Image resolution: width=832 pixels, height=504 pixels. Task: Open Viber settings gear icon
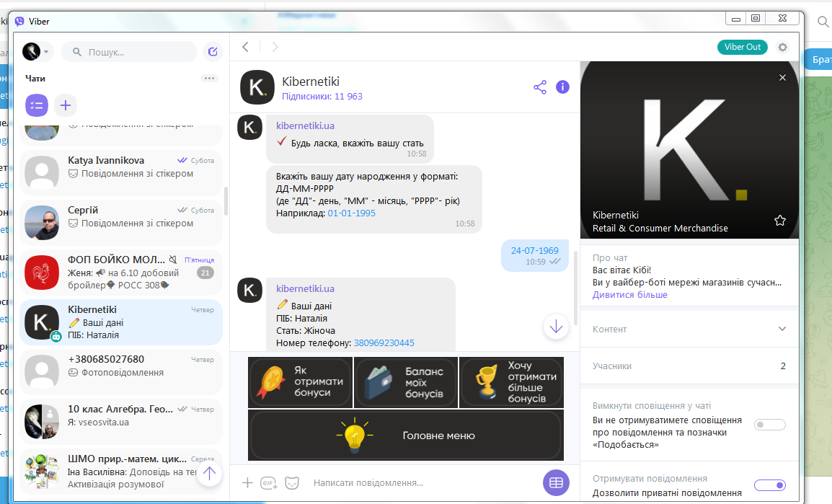tap(783, 47)
